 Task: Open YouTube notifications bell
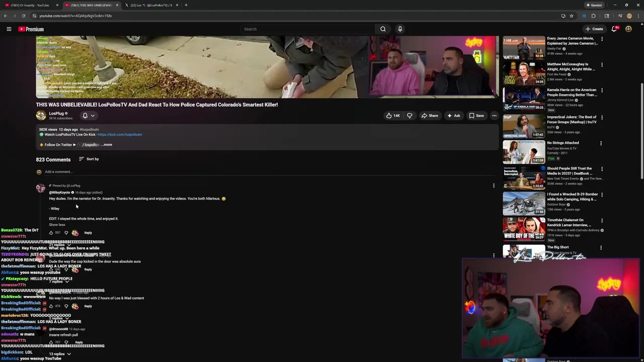tap(614, 29)
